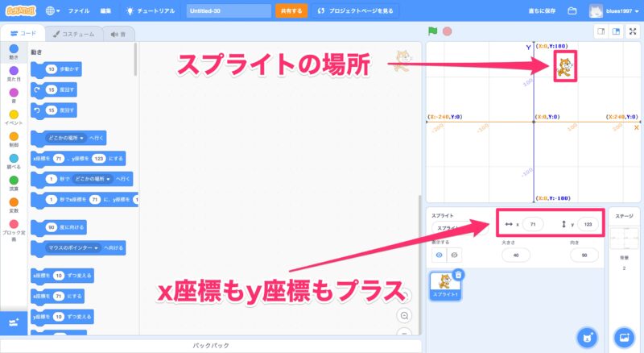Open the 編集 menu
This screenshot has height=353, width=644.
pos(106,11)
